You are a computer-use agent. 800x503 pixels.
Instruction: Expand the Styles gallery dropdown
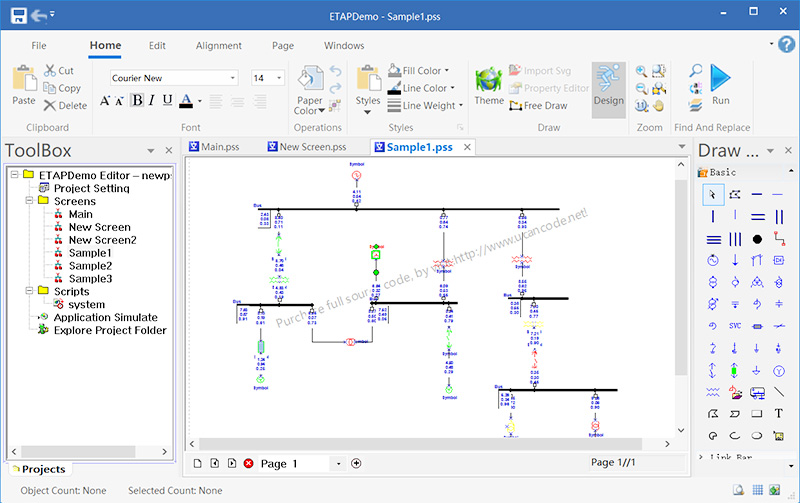click(x=368, y=112)
